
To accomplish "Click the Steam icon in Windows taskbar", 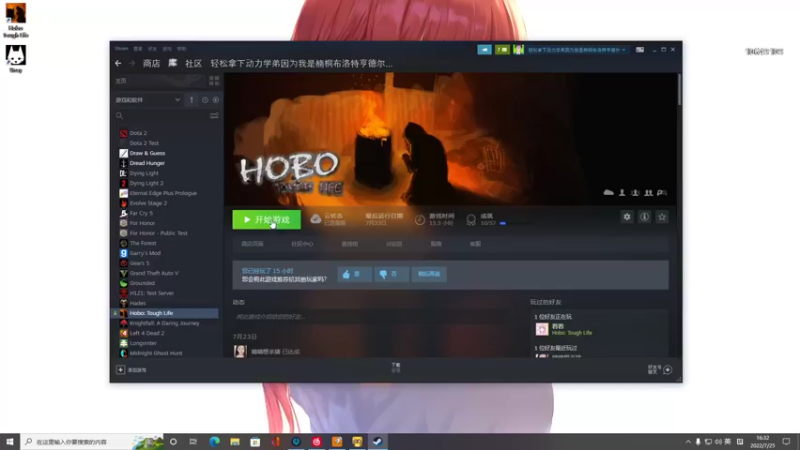I will click(x=378, y=442).
